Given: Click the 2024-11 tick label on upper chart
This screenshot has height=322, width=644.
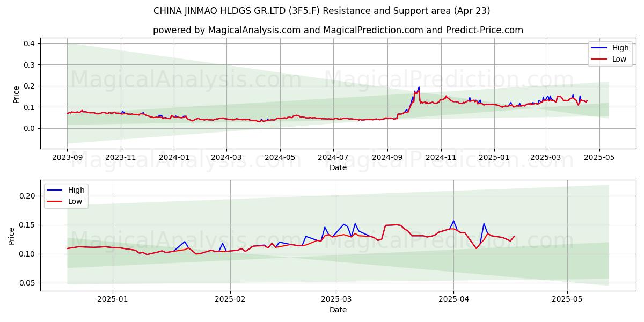Looking at the screenshot, I should (x=441, y=157).
